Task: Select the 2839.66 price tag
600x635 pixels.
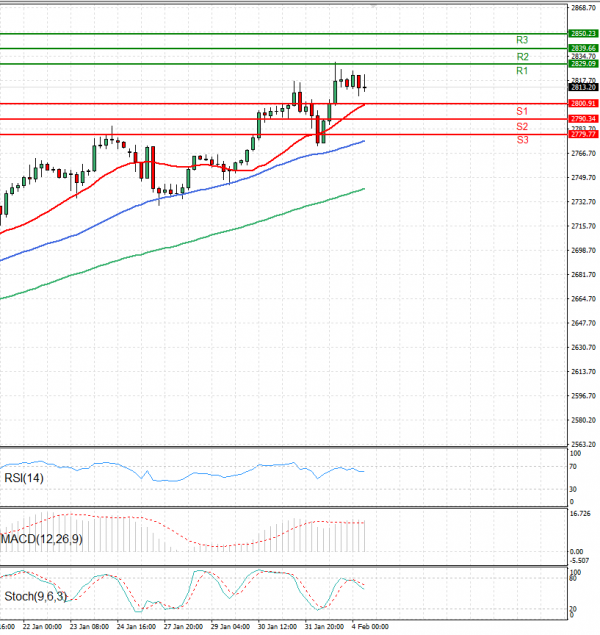Action: click(583, 48)
